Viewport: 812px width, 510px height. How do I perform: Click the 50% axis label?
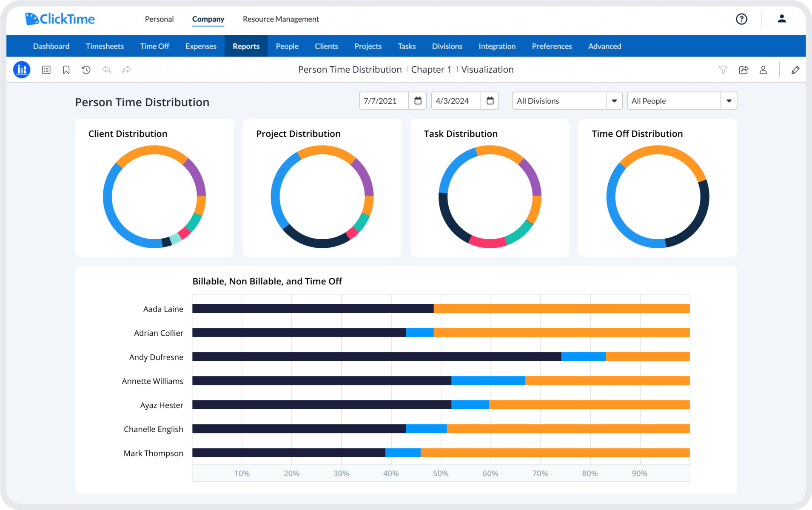point(441,473)
